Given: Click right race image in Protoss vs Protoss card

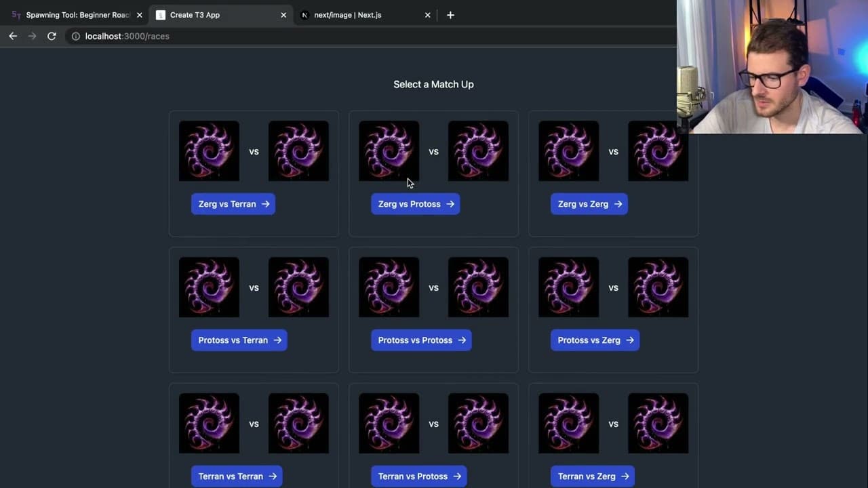Looking at the screenshot, I should [x=478, y=287].
